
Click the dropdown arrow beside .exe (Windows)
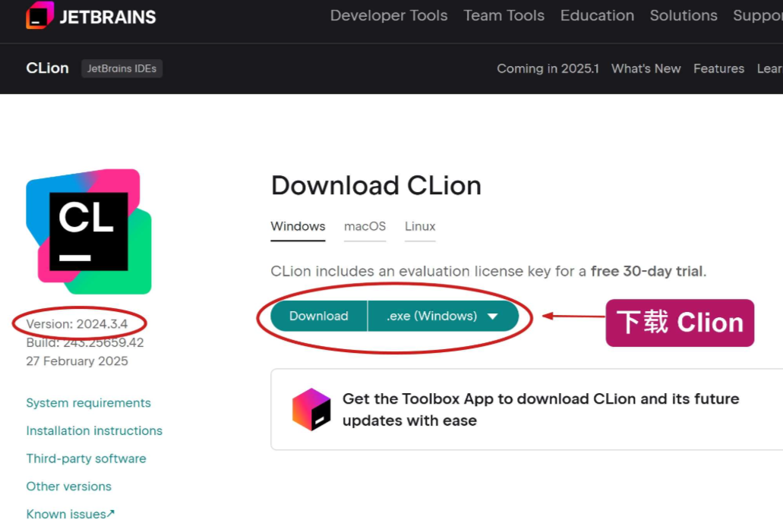pyautogui.click(x=492, y=316)
